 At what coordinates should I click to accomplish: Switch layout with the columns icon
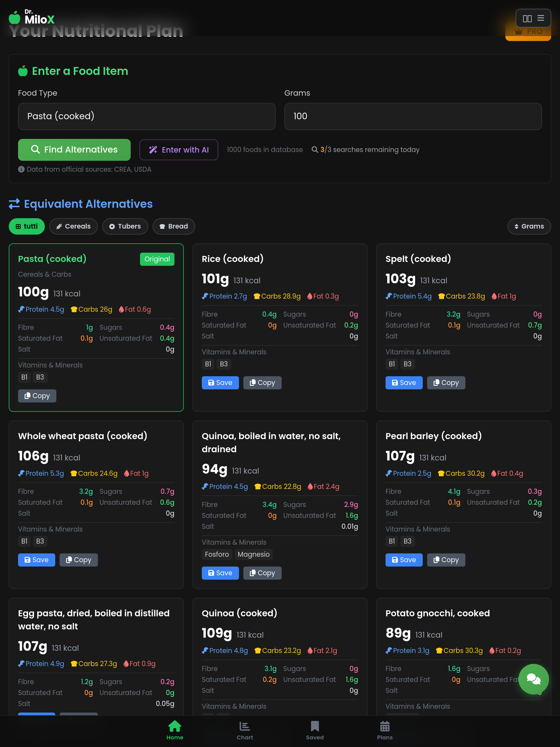(x=527, y=18)
